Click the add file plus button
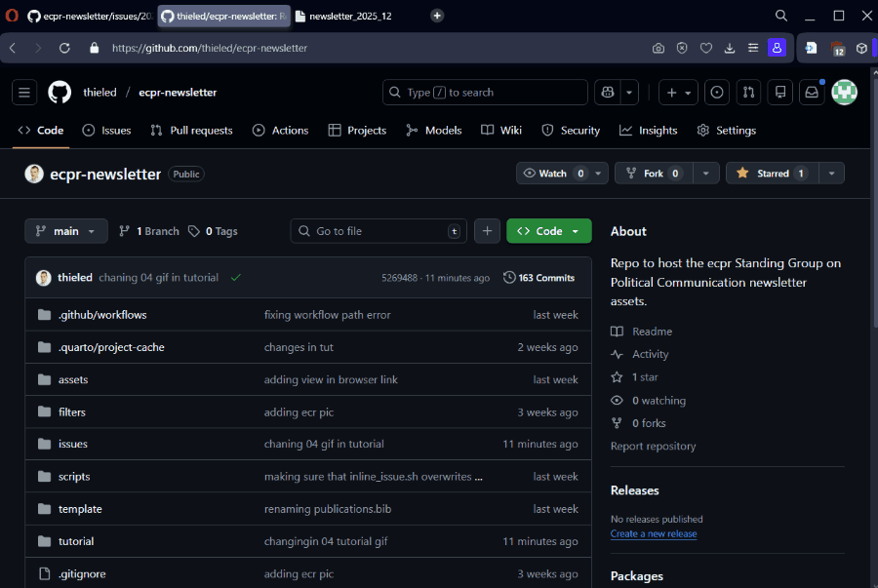878x588 pixels. 488,231
